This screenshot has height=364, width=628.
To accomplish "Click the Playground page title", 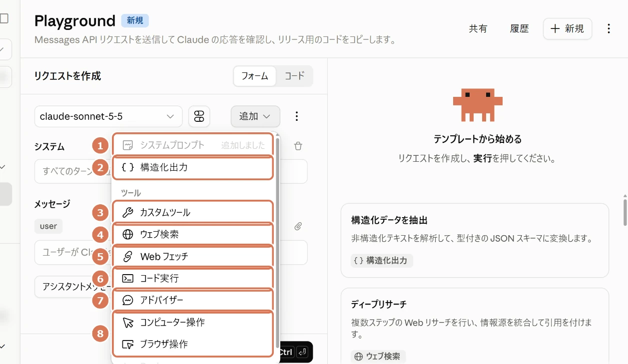I will [75, 21].
